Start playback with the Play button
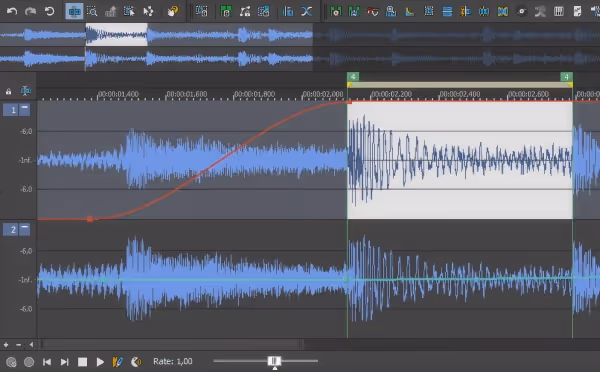600x372 pixels. (x=100, y=362)
